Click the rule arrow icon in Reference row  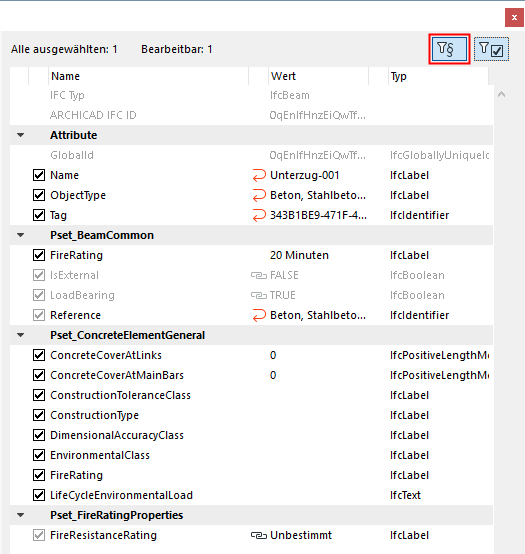(259, 315)
